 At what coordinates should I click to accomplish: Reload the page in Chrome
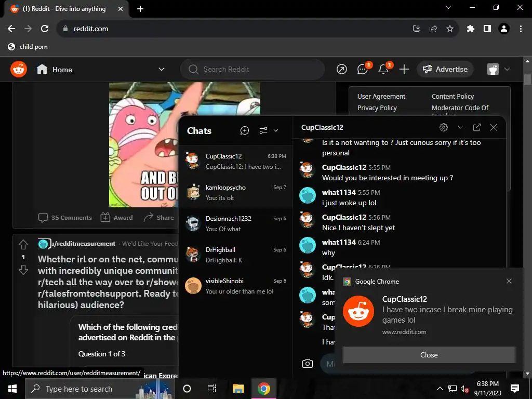point(45,29)
